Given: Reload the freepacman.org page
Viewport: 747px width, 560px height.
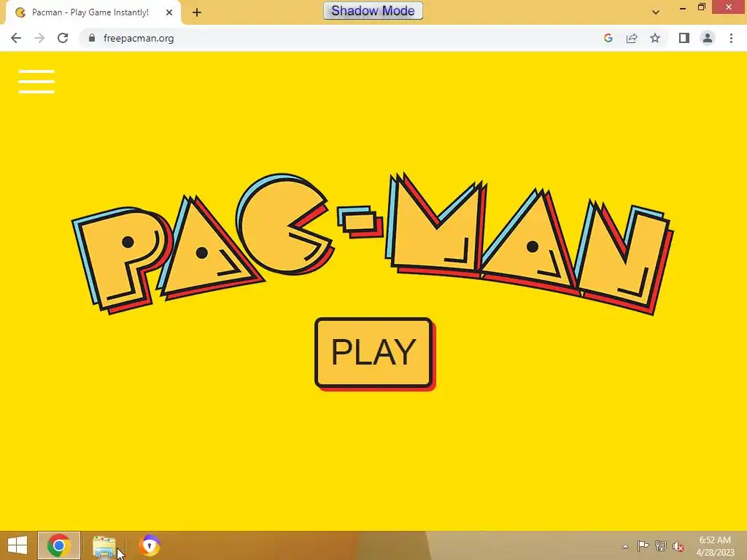Looking at the screenshot, I should pyautogui.click(x=63, y=38).
